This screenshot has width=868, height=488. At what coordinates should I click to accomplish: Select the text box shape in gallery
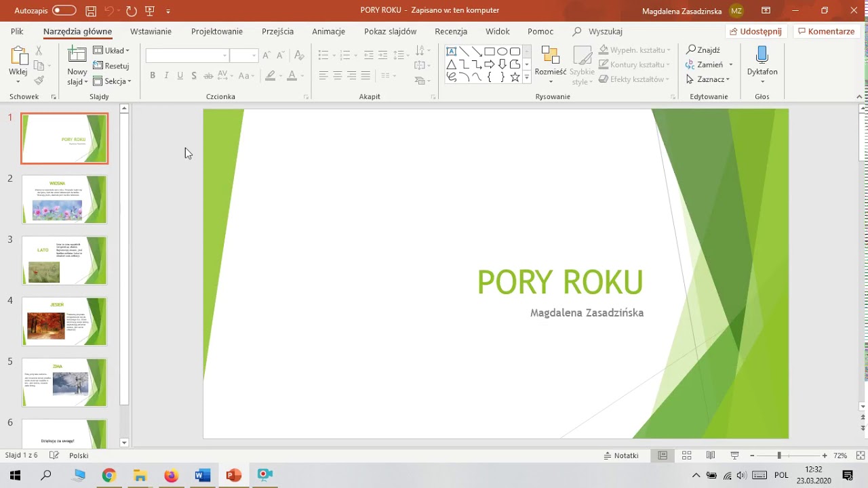[x=451, y=52]
